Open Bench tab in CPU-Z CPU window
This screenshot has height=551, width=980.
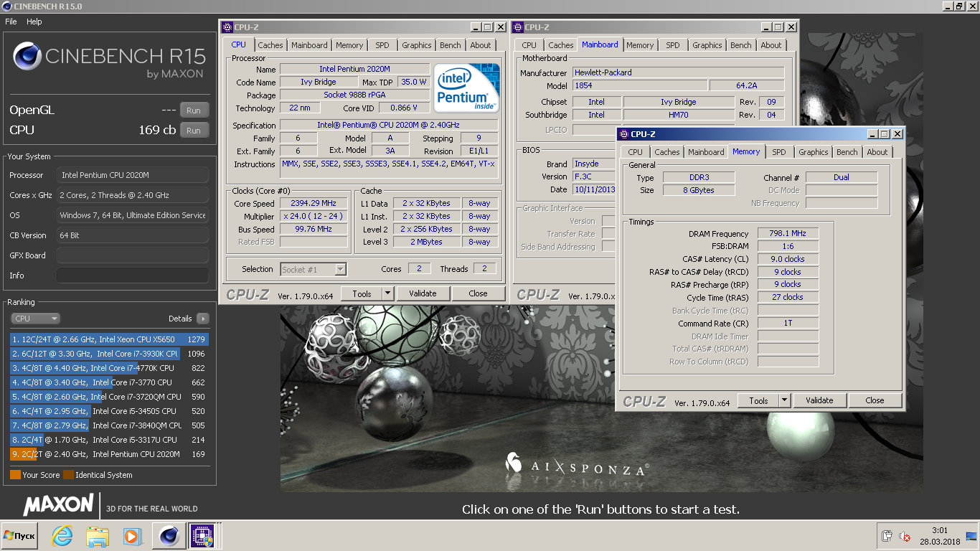pos(451,45)
